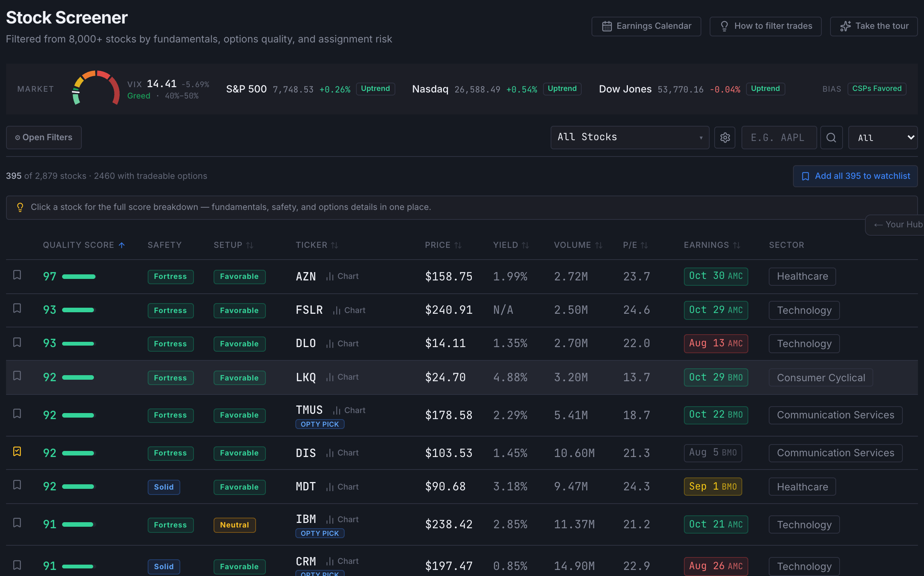This screenshot has width=924, height=576.
Task: Click the magnifier search icon
Action: pyautogui.click(x=831, y=138)
